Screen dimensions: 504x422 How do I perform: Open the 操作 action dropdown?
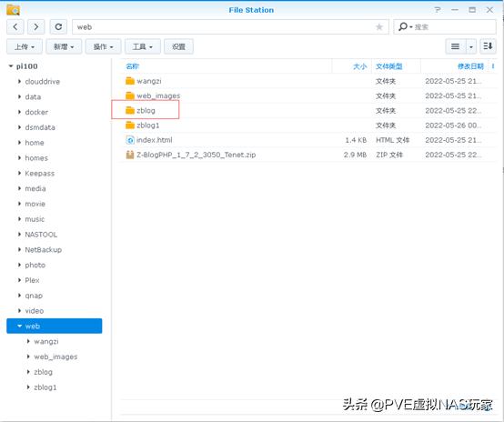(103, 47)
